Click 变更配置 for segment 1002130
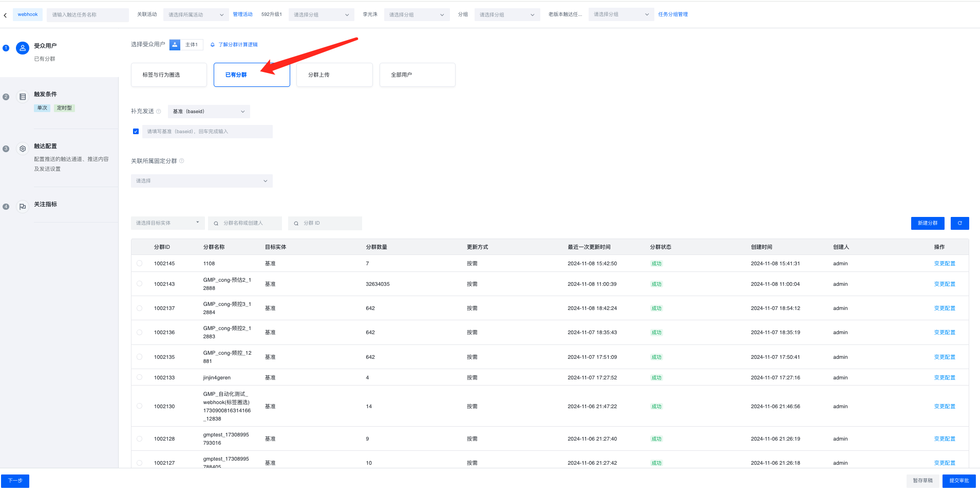The image size is (980, 493). (x=945, y=407)
